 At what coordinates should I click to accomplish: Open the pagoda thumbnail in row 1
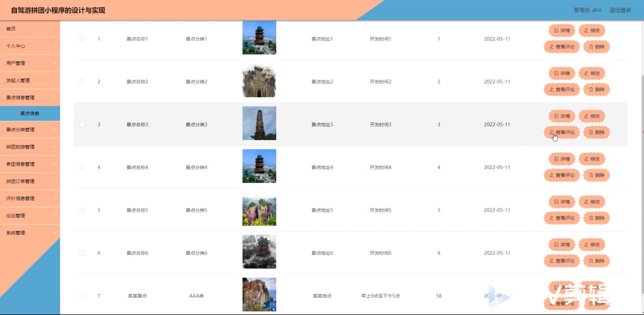pyautogui.click(x=259, y=38)
